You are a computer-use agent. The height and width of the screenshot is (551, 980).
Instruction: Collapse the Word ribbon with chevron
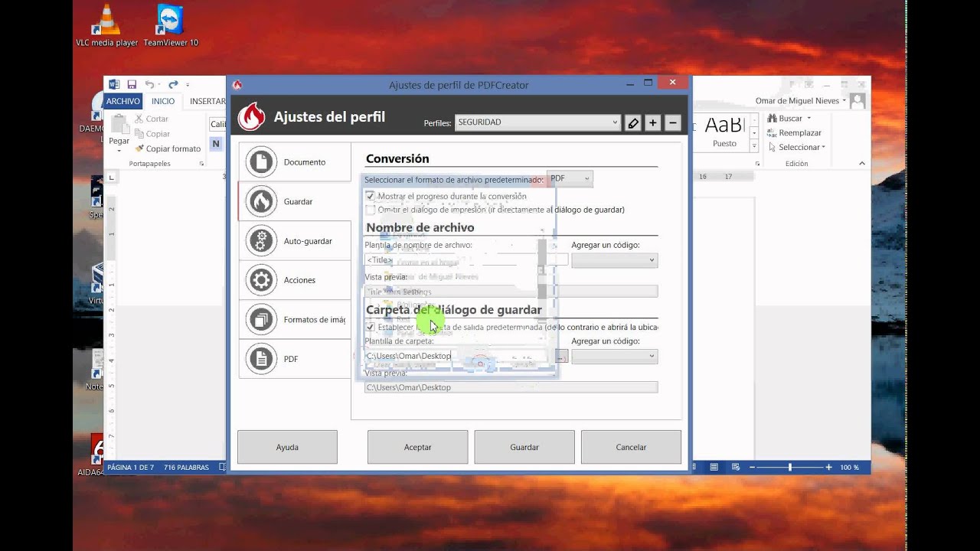coord(861,163)
